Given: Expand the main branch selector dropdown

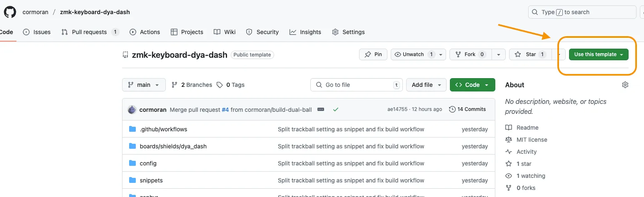Looking at the screenshot, I should [144, 85].
